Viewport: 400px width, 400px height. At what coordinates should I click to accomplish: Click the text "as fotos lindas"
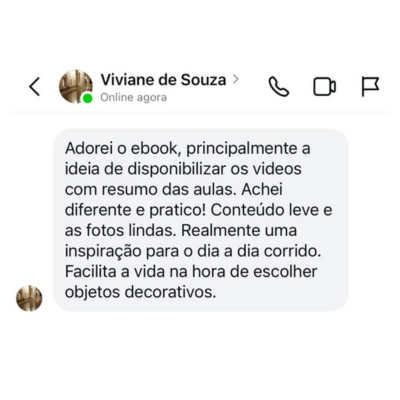(x=120, y=231)
